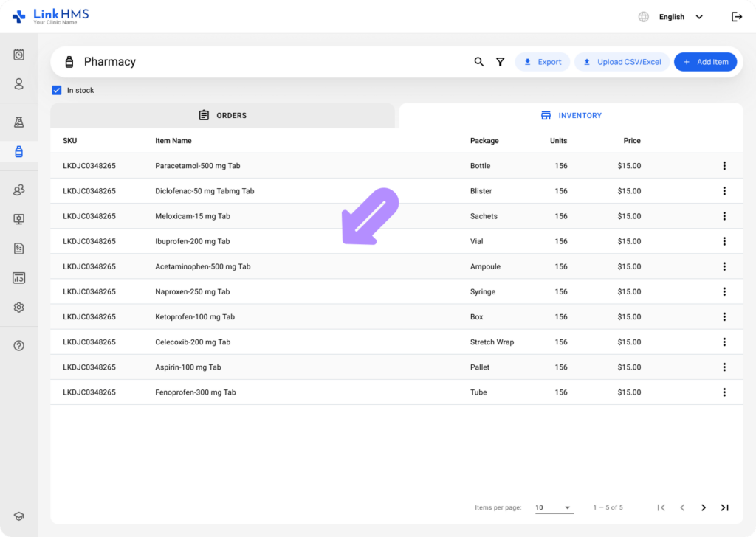Open the reports dashboard sidebar icon

pyautogui.click(x=18, y=278)
